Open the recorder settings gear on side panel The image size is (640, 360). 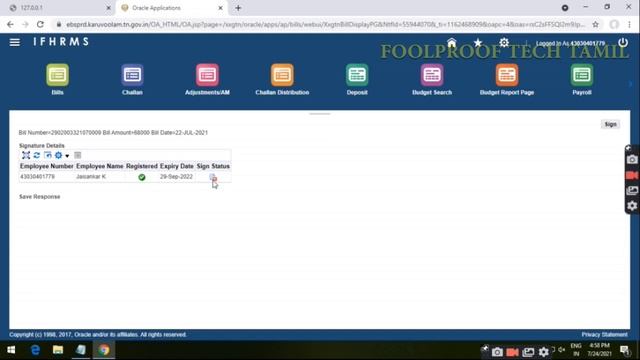click(632, 206)
